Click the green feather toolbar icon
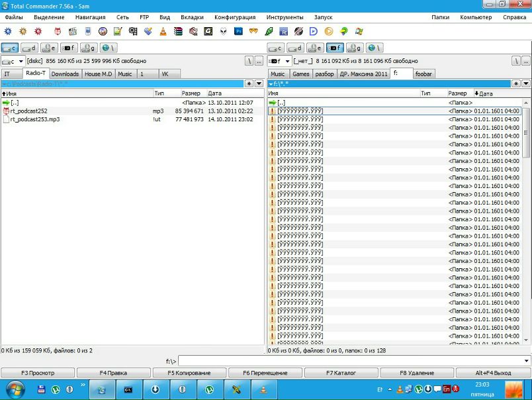Image resolution: width=532 pixels, height=400 pixels. (x=269, y=31)
